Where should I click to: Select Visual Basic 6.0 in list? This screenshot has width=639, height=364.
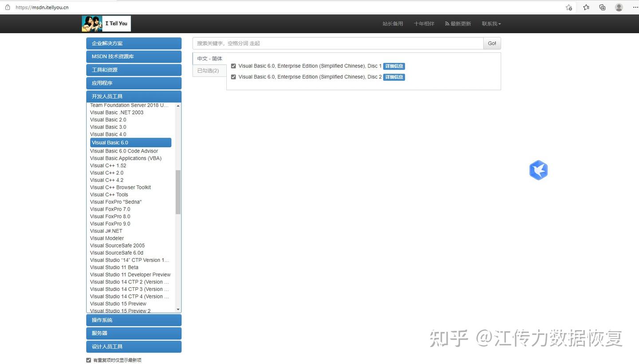130,142
